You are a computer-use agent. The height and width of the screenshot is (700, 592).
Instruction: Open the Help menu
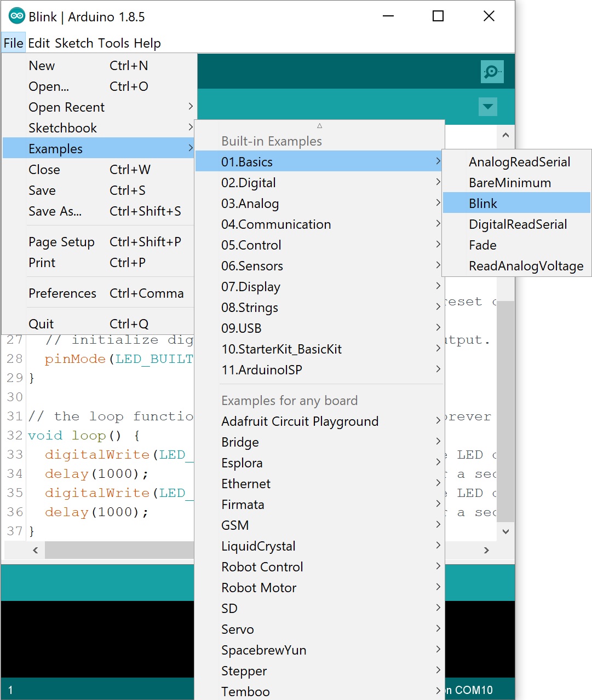147,43
